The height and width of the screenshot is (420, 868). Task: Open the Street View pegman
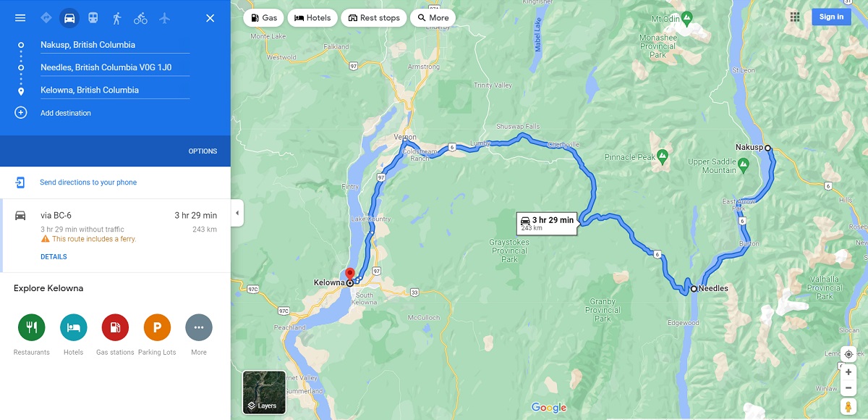pyautogui.click(x=848, y=406)
